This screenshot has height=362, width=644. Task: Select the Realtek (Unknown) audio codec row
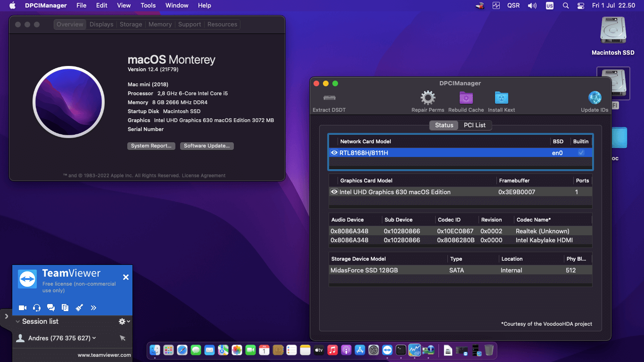click(x=461, y=231)
